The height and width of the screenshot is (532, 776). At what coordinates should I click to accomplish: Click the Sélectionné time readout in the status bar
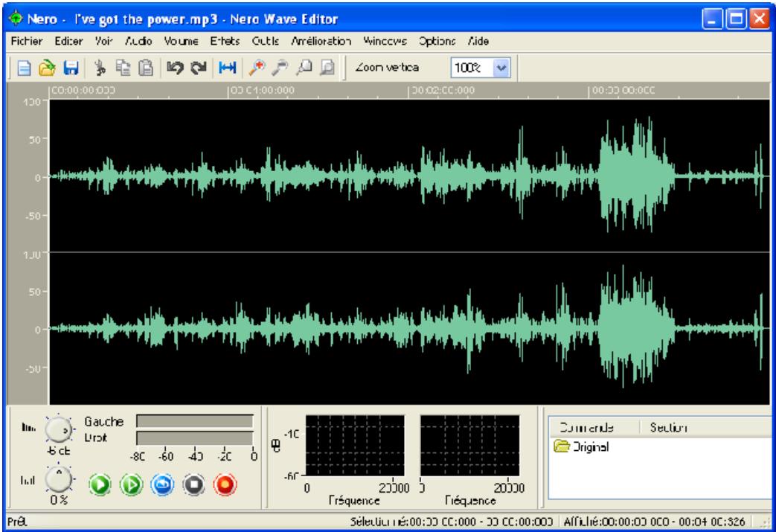point(452,522)
